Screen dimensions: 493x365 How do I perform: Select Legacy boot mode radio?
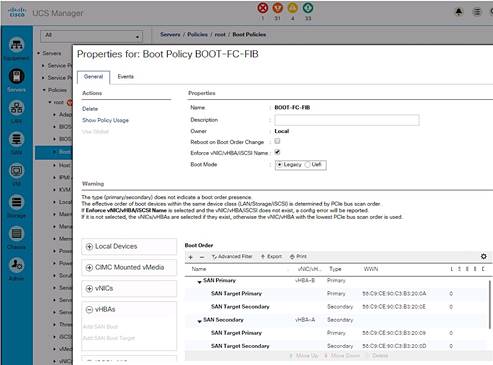click(280, 165)
